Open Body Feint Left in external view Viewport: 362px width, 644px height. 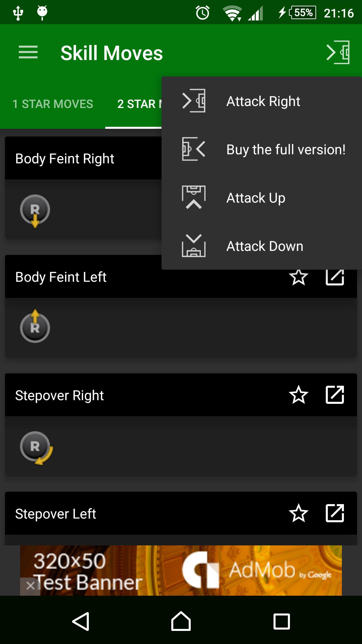coord(335,278)
